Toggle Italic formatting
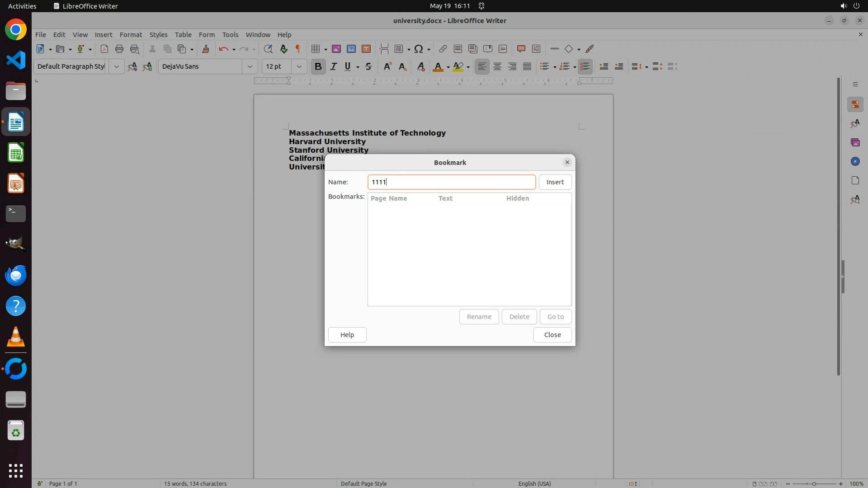Viewport: 868px width, 488px height. coord(333,66)
